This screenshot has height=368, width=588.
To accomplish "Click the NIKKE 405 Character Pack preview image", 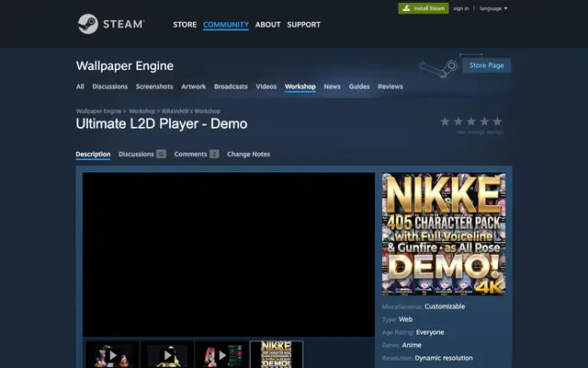I will pyautogui.click(x=444, y=234).
